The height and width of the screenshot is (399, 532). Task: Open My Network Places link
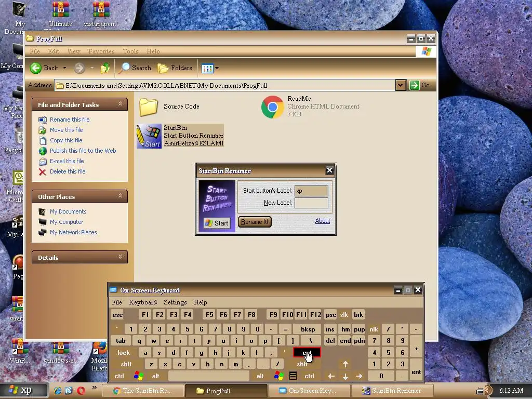[73, 232]
